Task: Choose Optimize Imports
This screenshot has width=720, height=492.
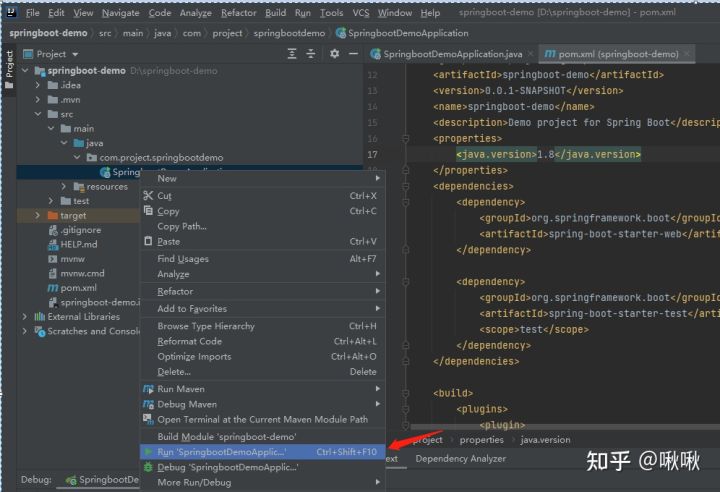Action: click(x=262, y=356)
